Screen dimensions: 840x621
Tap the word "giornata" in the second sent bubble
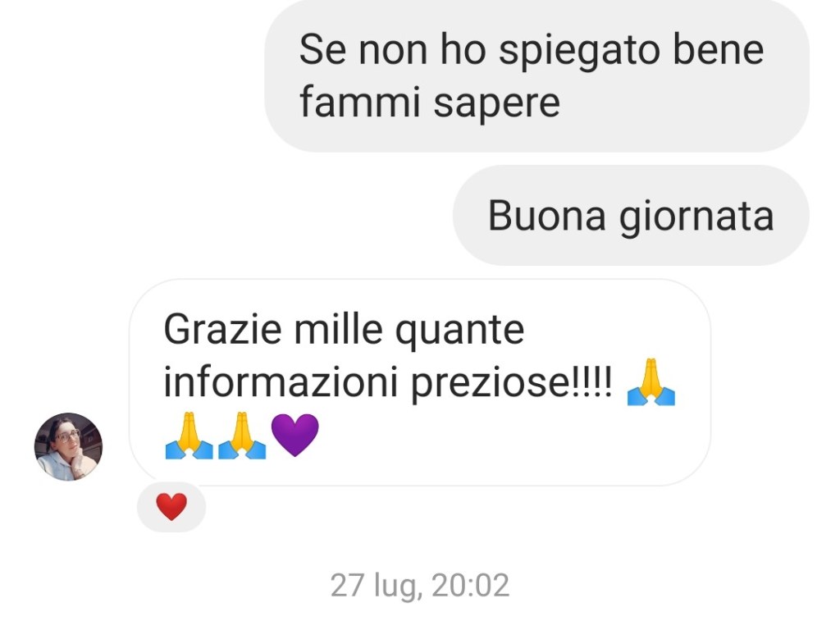(x=696, y=217)
